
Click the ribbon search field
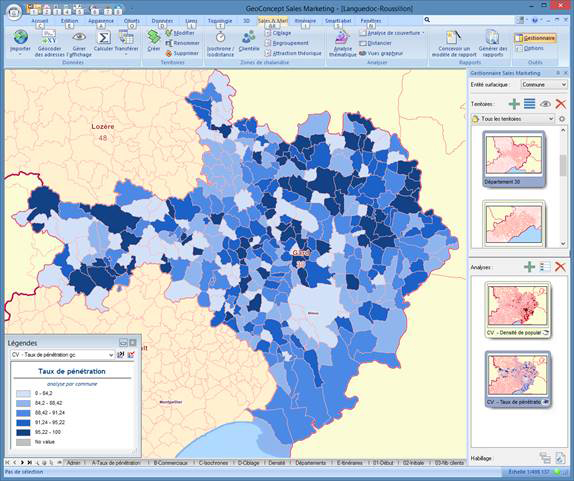468,20
